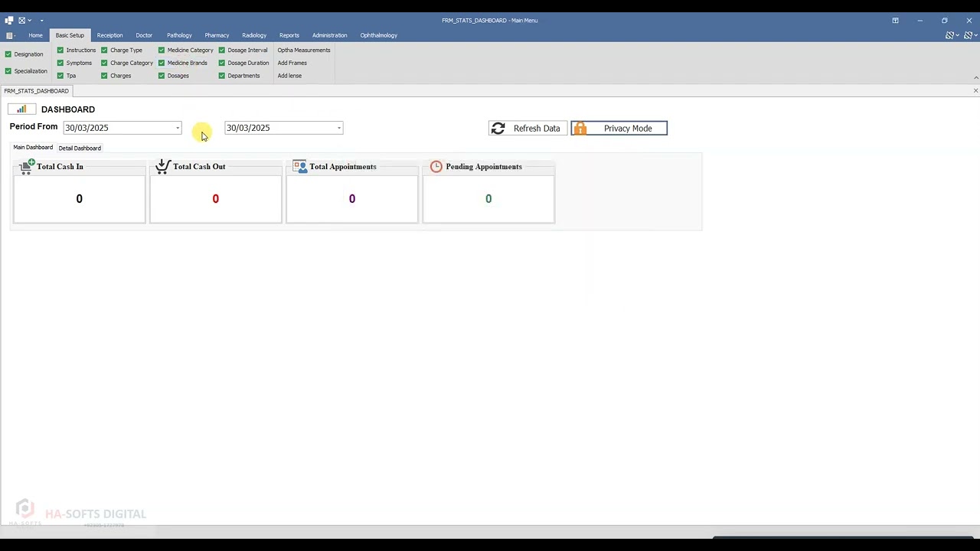Open the Home ribbon tab
The height and width of the screenshot is (551, 980).
pyautogui.click(x=35, y=35)
